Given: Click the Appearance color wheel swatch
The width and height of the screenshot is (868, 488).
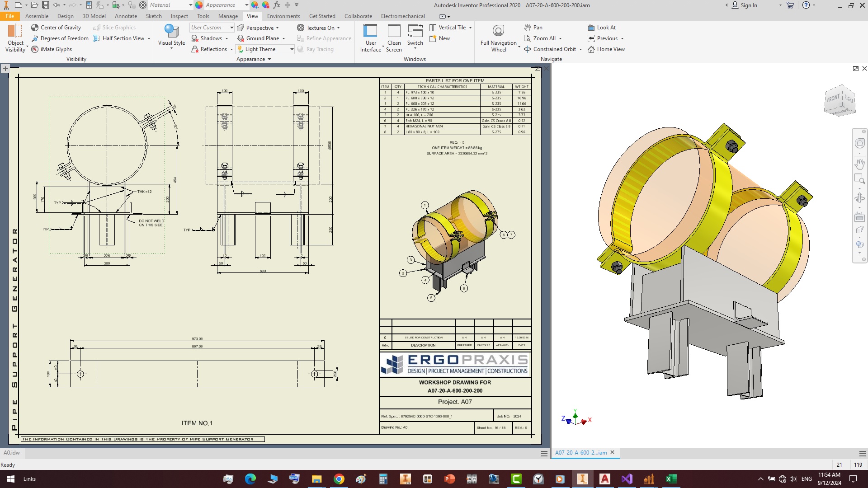Looking at the screenshot, I should coord(199,5).
